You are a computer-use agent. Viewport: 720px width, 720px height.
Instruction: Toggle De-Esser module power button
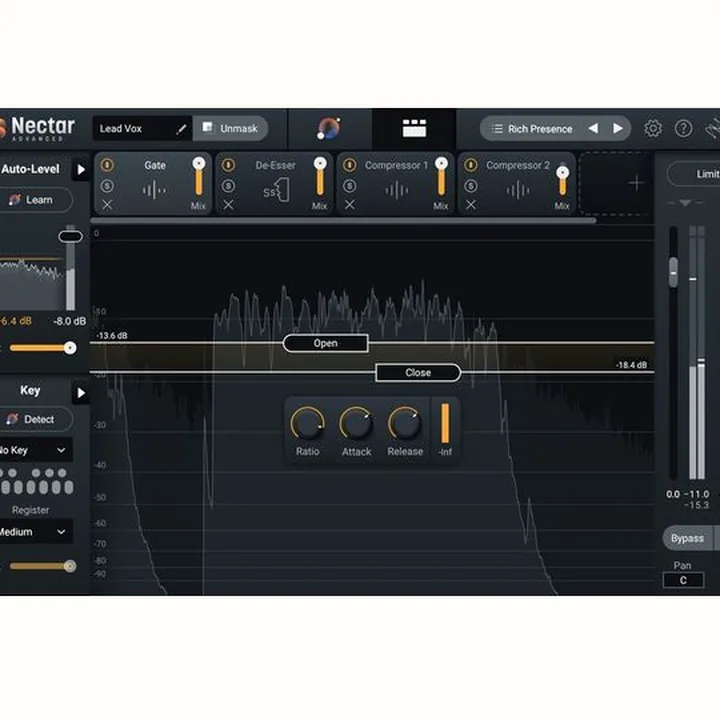coord(228,165)
